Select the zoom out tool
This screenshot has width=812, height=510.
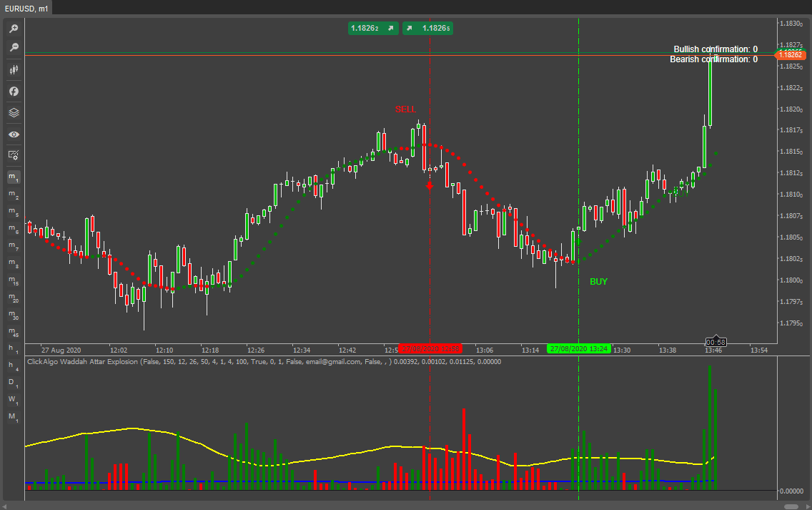[x=13, y=47]
